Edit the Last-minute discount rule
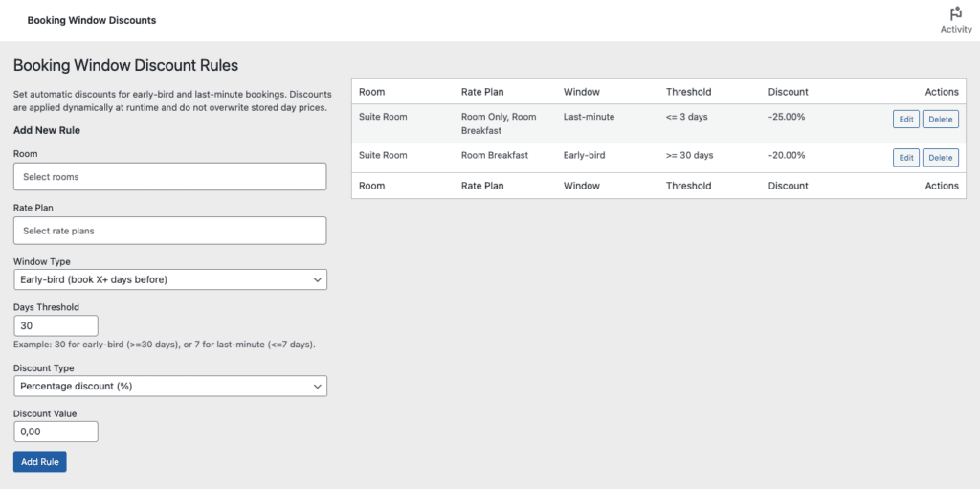This screenshot has height=489, width=980. [905, 120]
